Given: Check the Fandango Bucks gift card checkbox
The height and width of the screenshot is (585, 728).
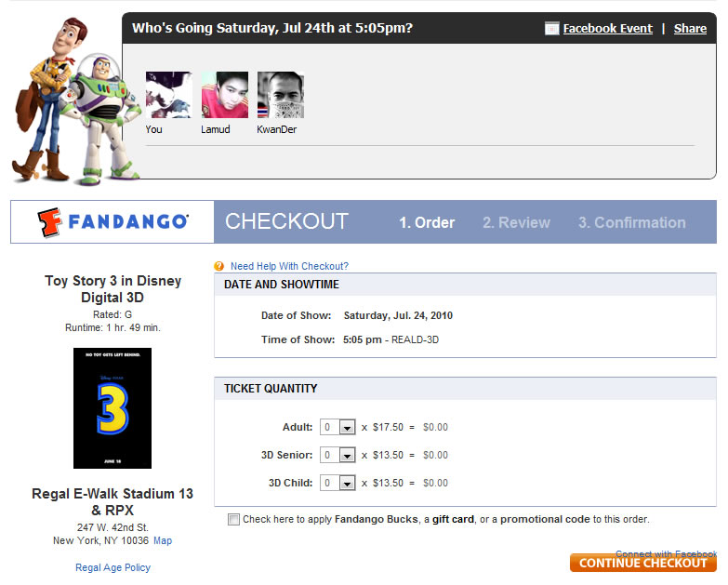Looking at the screenshot, I should pyautogui.click(x=233, y=519).
